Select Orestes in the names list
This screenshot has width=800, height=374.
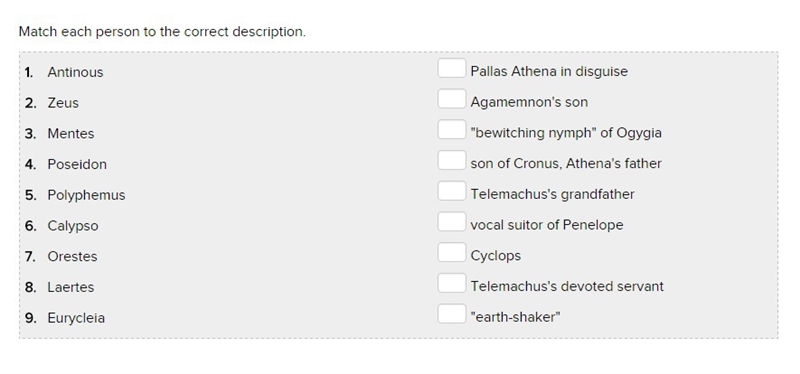[72, 256]
